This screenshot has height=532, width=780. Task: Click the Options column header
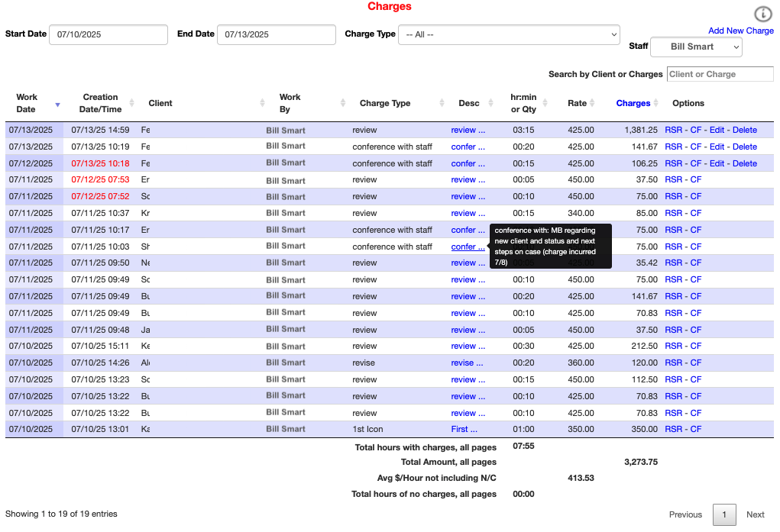point(688,103)
